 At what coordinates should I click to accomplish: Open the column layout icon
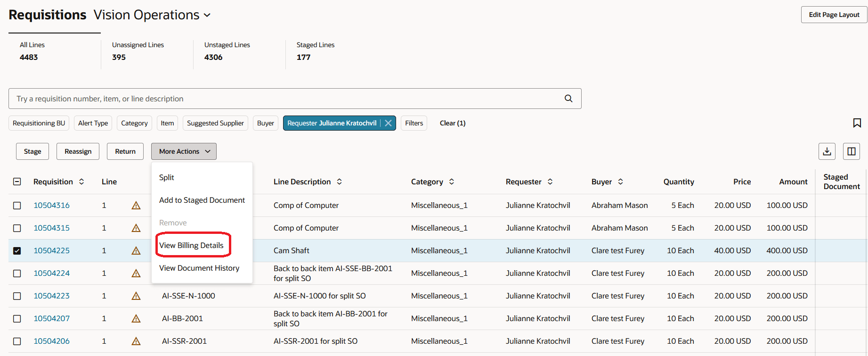tap(851, 151)
